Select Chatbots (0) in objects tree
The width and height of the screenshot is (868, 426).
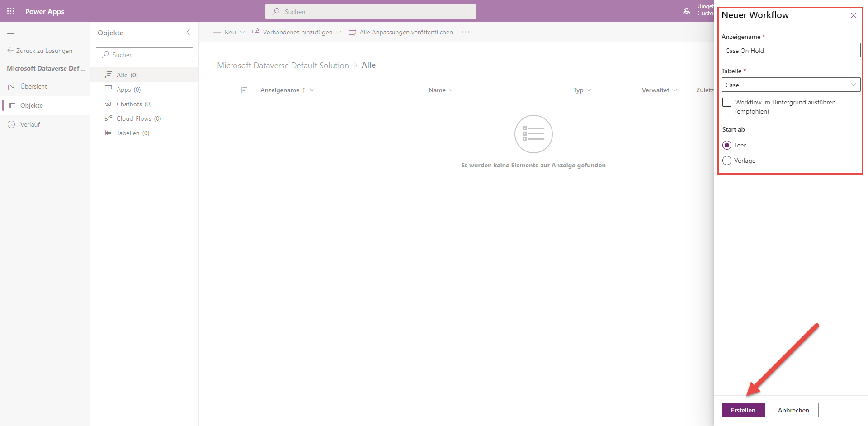[x=144, y=104]
